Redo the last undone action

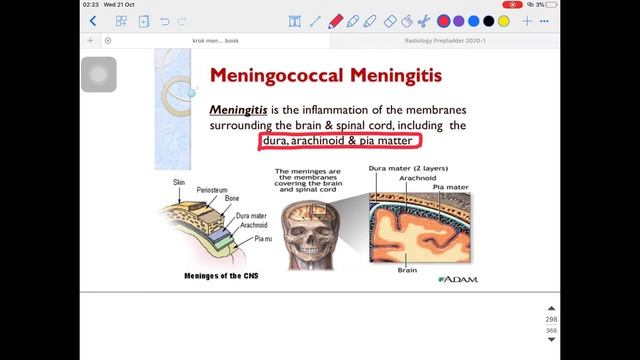click(x=182, y=21)
